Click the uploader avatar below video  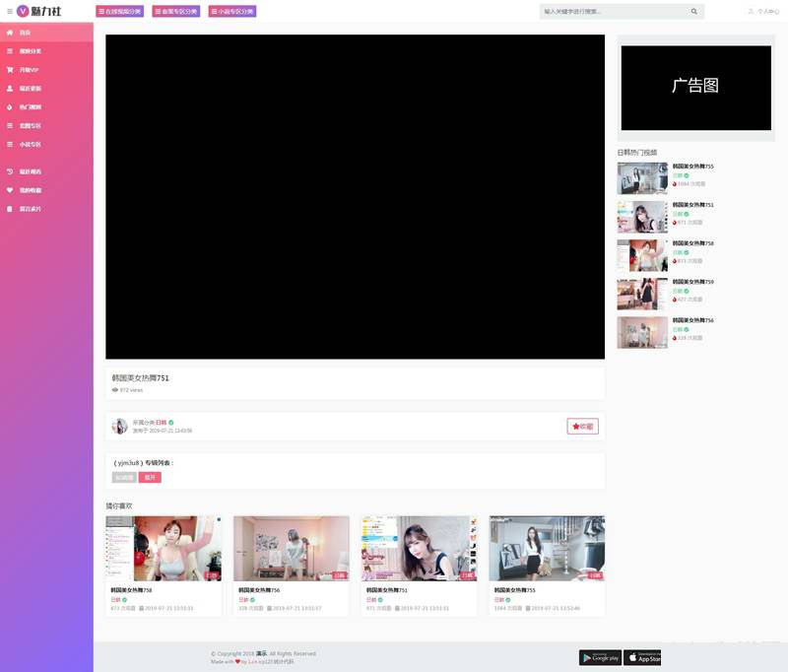tap(120, 426)
